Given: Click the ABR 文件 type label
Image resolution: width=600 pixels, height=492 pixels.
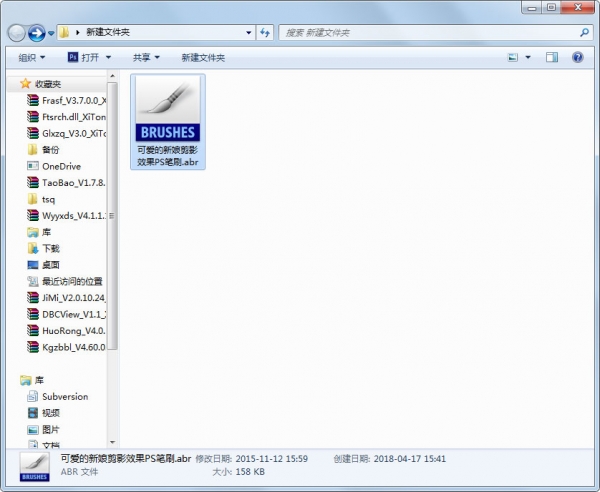Looking at the screenshot, I should pos(79,472).
